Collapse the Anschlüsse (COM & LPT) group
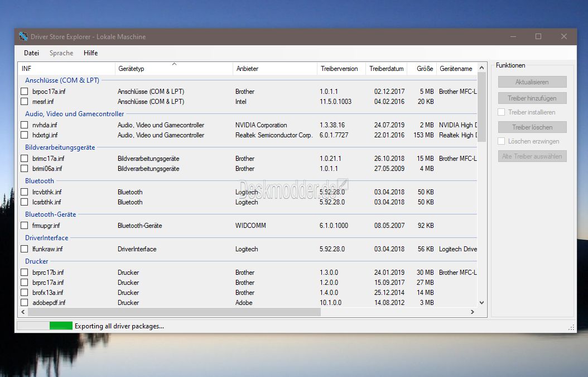 pyautogui.click(x=62, y=80)
